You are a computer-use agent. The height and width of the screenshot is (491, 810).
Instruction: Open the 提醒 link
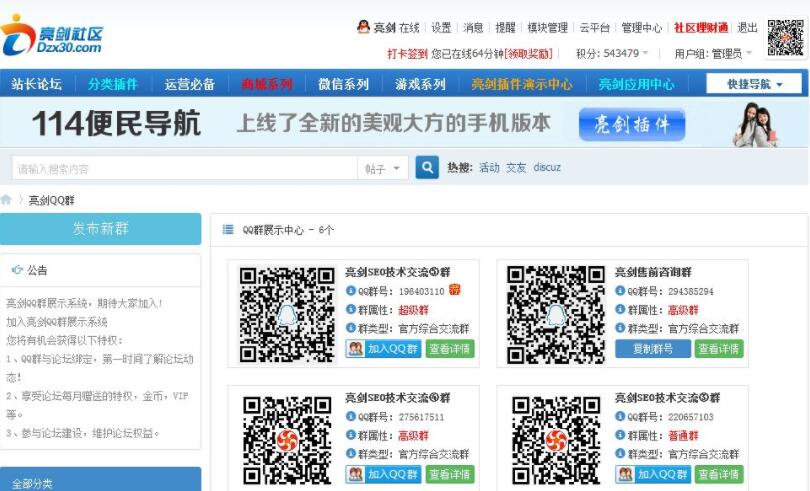point(505,27)
